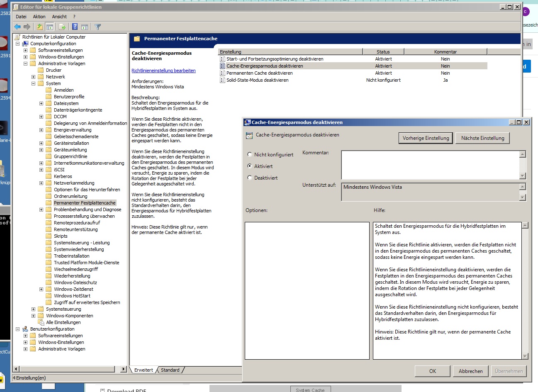Select Cache-Energiesparmodus deaktivieren row in list

pos(353,66)
